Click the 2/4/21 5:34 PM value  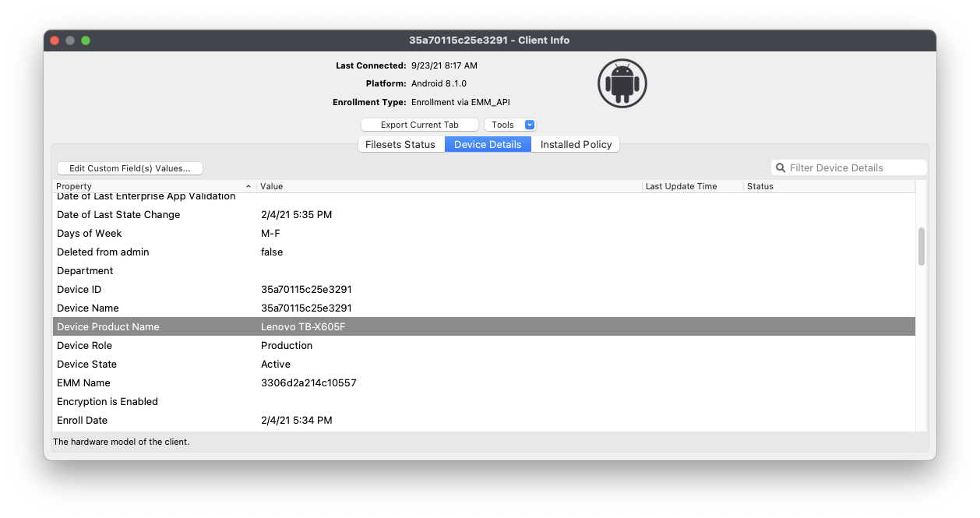(x=297, y=421)
